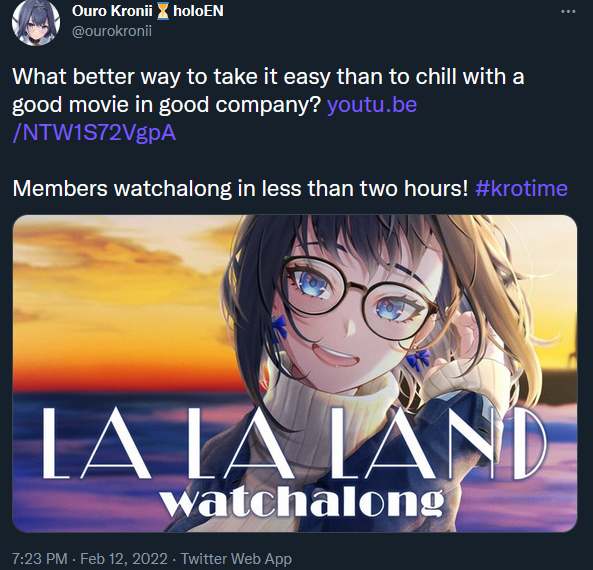Open the youtu.be video link

[371, 104]
